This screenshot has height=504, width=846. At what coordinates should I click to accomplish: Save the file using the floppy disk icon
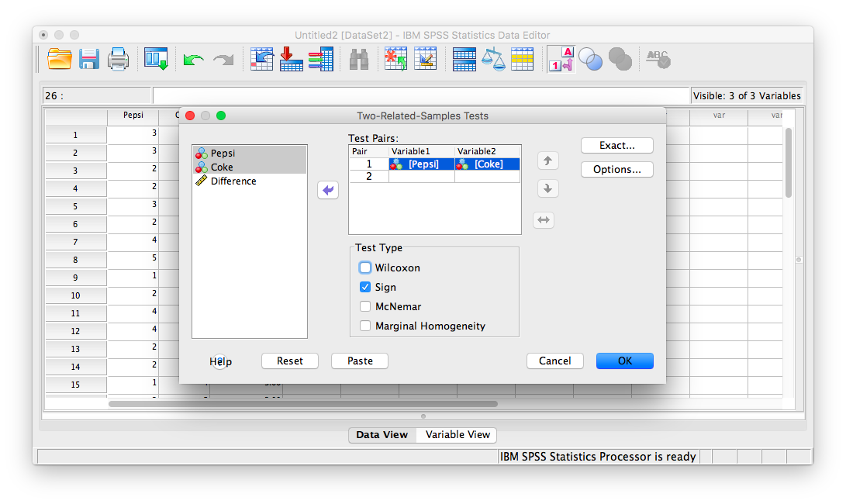(x=88, y=59)
